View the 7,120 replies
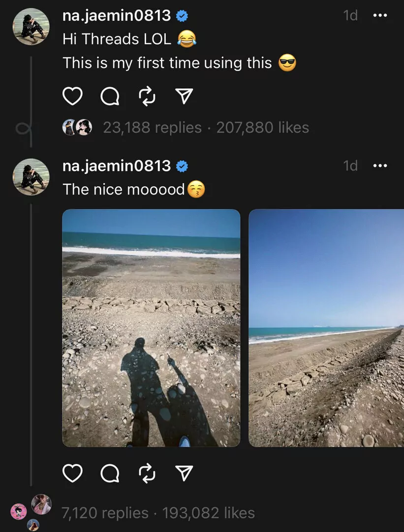Viewport: 404px width, 532px height. [105, 513]
